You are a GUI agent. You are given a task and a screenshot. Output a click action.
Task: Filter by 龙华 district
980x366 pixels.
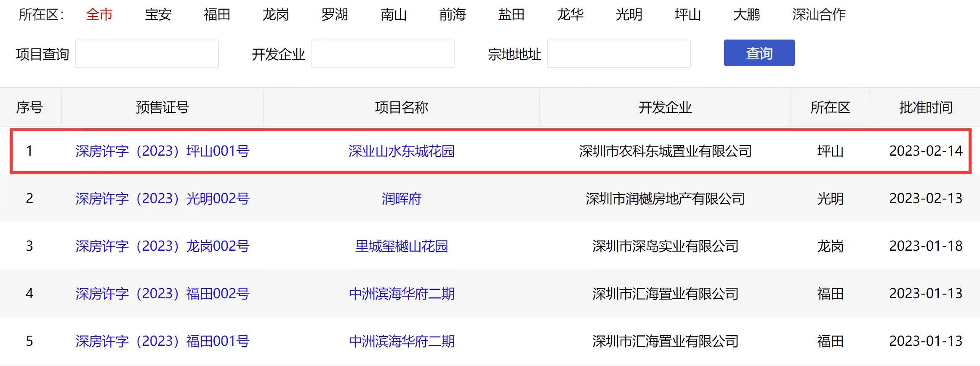coord(570,15)
